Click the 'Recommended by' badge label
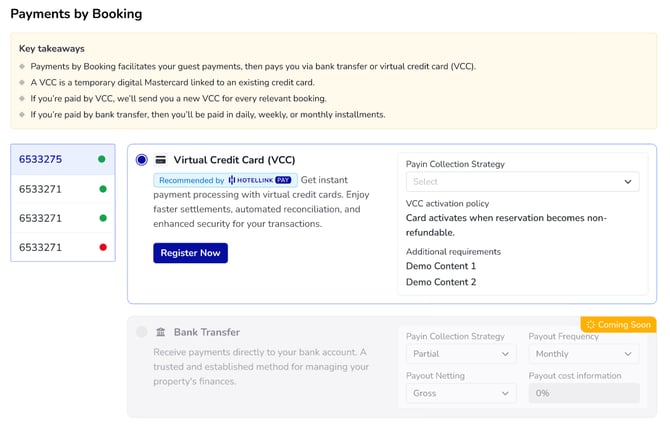670x431 pixels. [191, 180]
